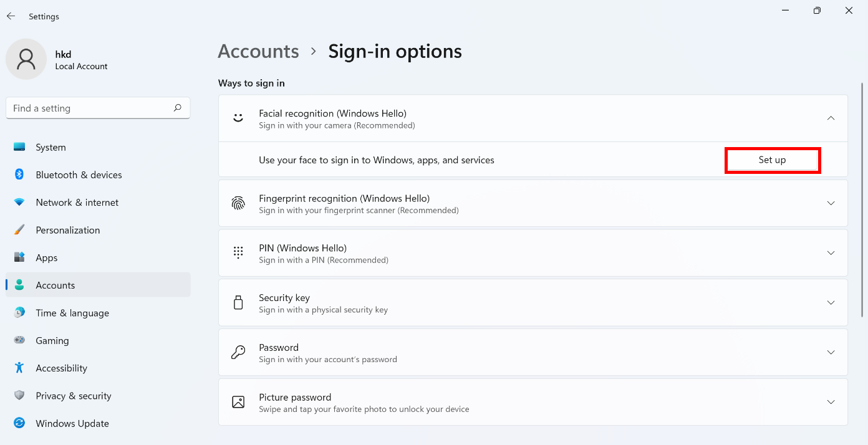868x445 pixels.
Task: Click the fingerprint recognition icon
Action: (238, 203)
